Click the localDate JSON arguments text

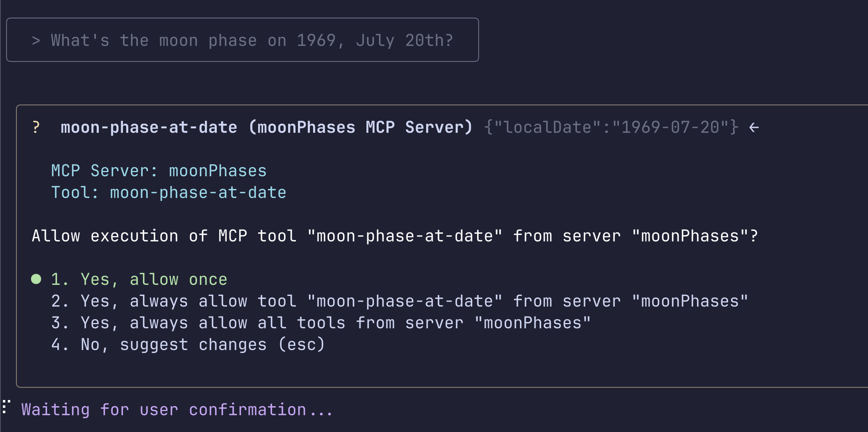coord(611,127)
